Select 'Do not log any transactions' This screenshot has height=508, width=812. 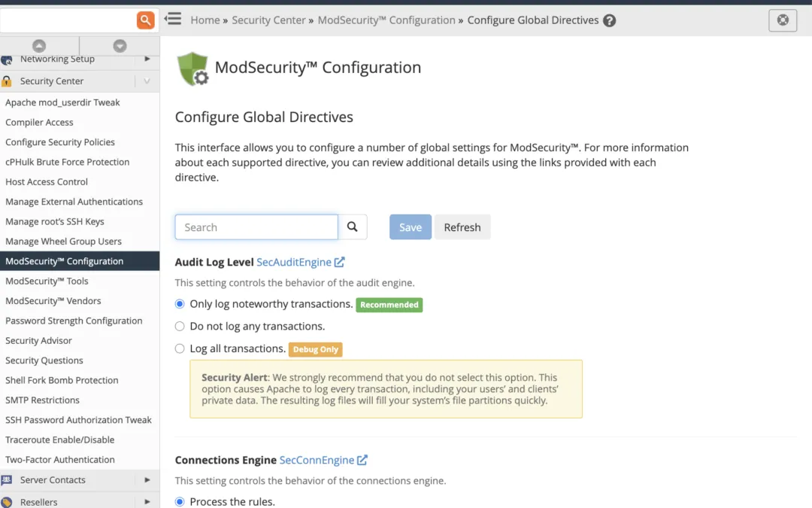[x=179, y=326]
